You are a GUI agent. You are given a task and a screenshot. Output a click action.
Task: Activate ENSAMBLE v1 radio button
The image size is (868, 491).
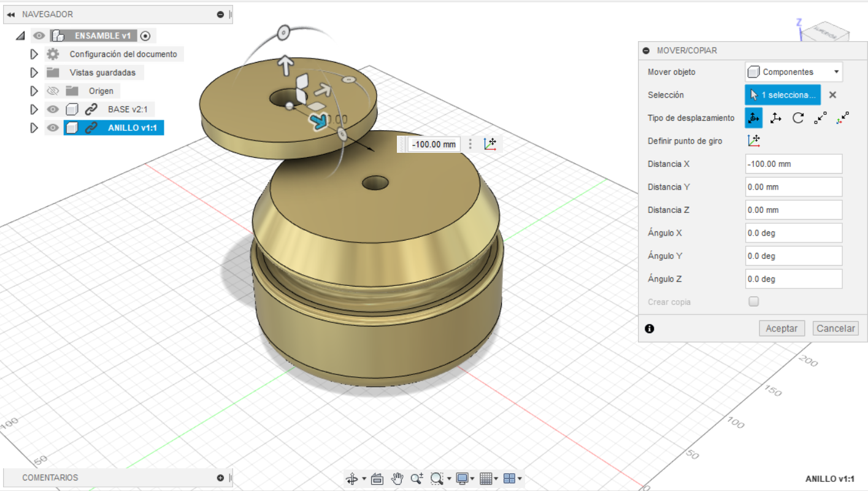pyautogui.click(x=145, y=36)
